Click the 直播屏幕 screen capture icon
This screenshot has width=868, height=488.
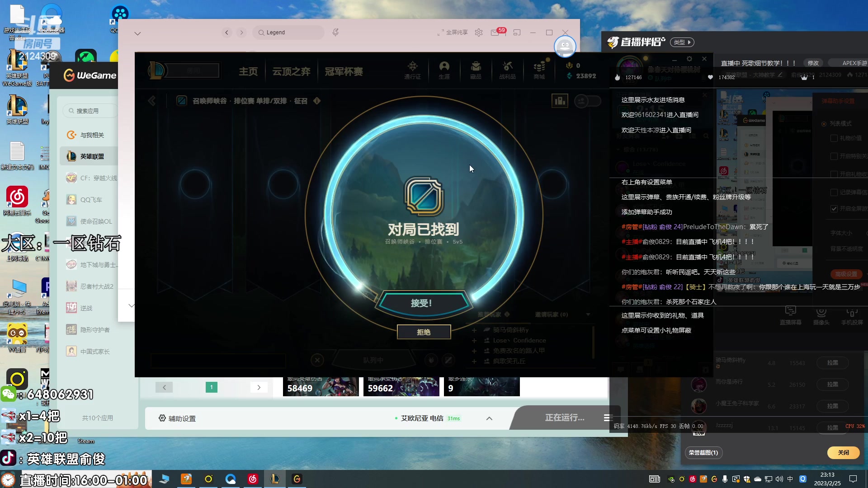tap(790, 316)
